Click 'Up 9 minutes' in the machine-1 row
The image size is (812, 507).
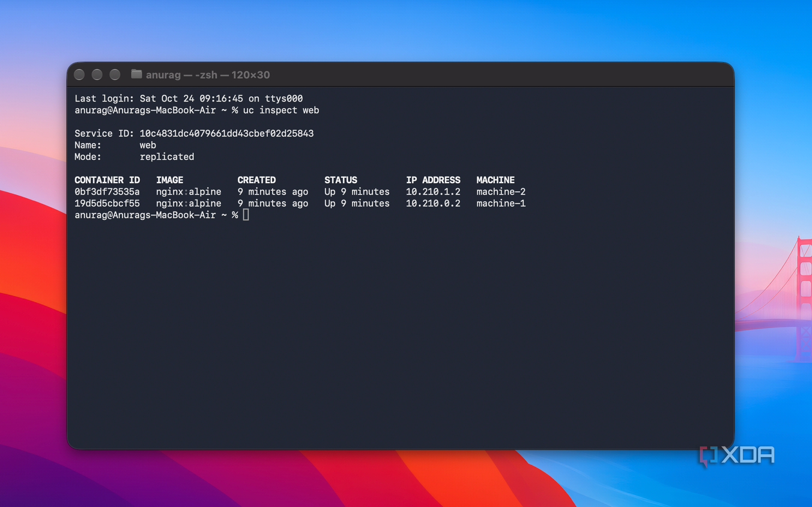(x=357, y=204)
